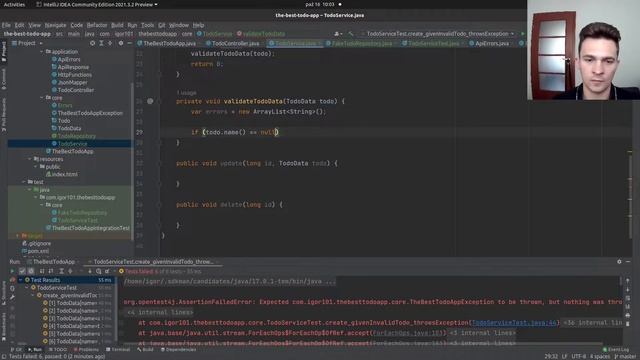Collapse all test results icon
This screenshot has width=640, height=360.
coord(70,271)
